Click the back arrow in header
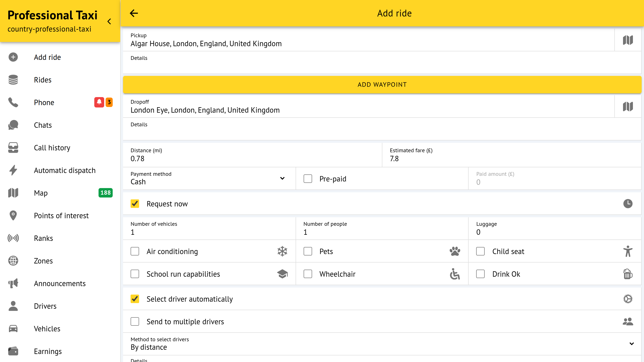The height and width of the screenshot is (362, 644). (134, 13)
